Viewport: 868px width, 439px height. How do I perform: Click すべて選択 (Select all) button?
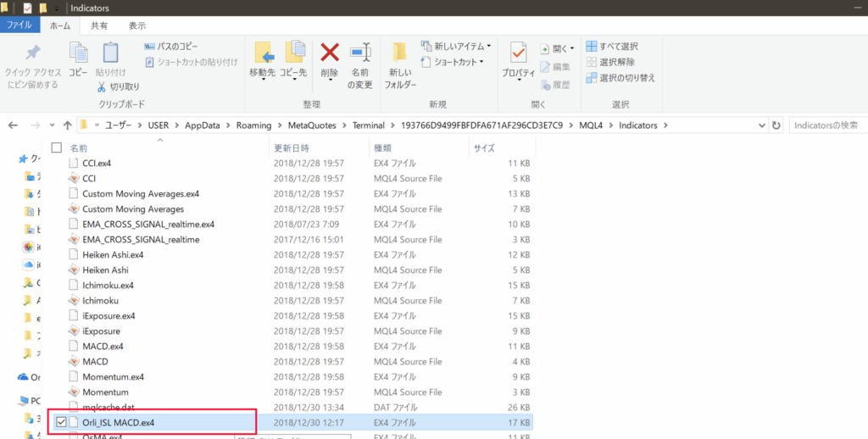pyautogui.click(x=612, y=47)
